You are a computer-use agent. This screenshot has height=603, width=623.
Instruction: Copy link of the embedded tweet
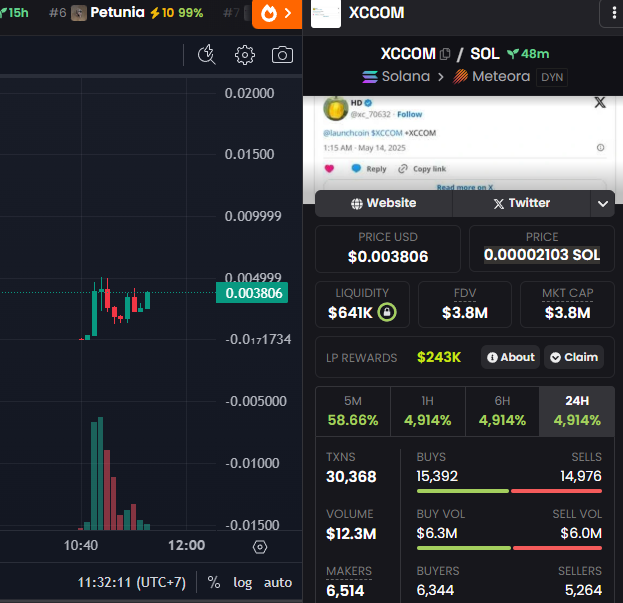coord(422,169)
